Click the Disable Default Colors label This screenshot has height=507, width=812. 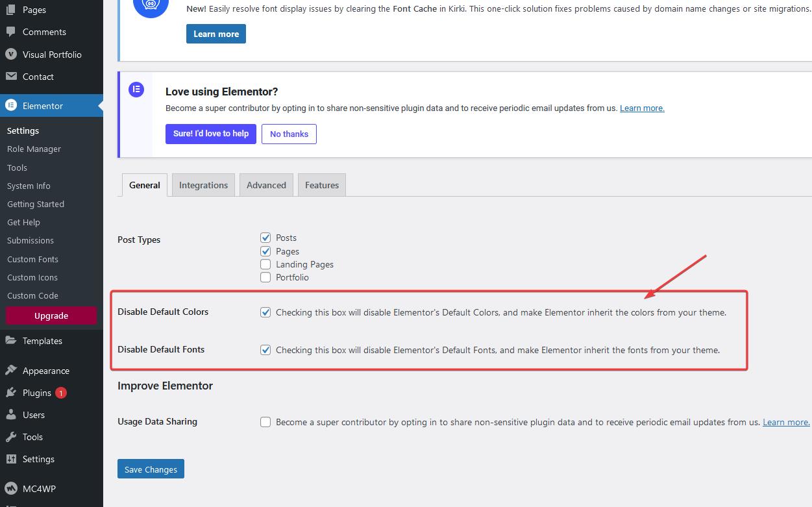point(163,312)
